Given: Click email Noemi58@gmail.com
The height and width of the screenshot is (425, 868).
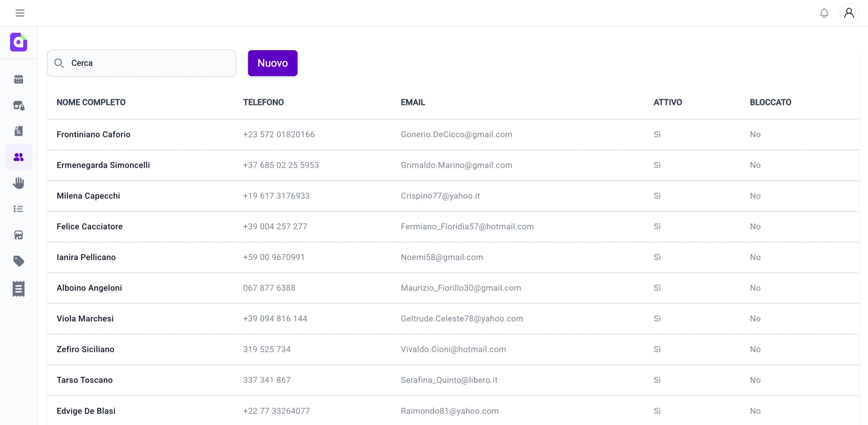Looking at the screenshot, I should tap(442, 257).
